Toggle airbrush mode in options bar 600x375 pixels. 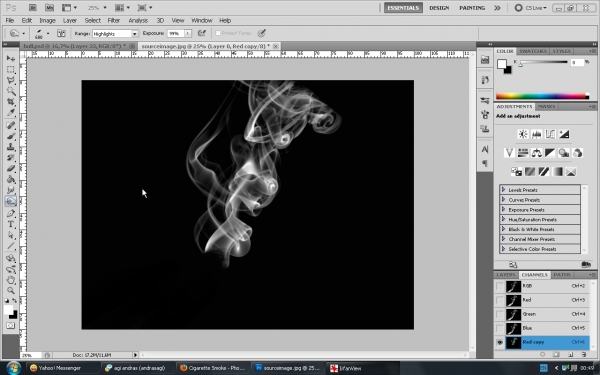[x=202, y=33]
